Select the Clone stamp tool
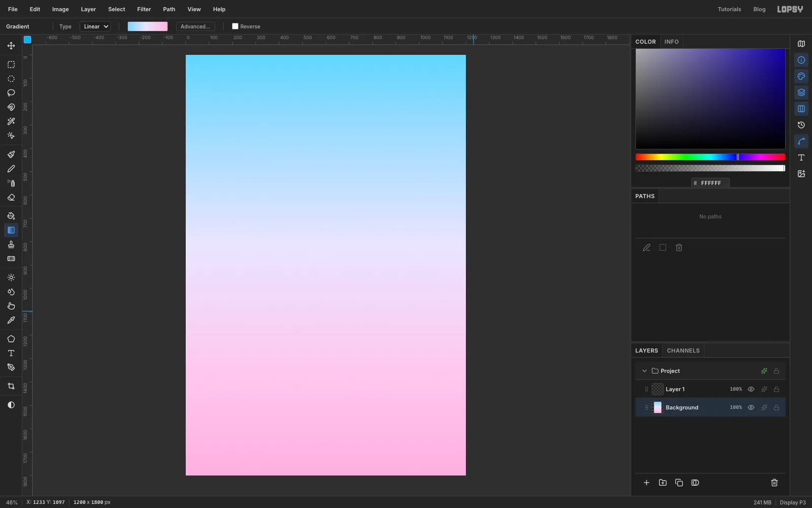The height and width of the screenshot is (508, 812). (11, 244)
